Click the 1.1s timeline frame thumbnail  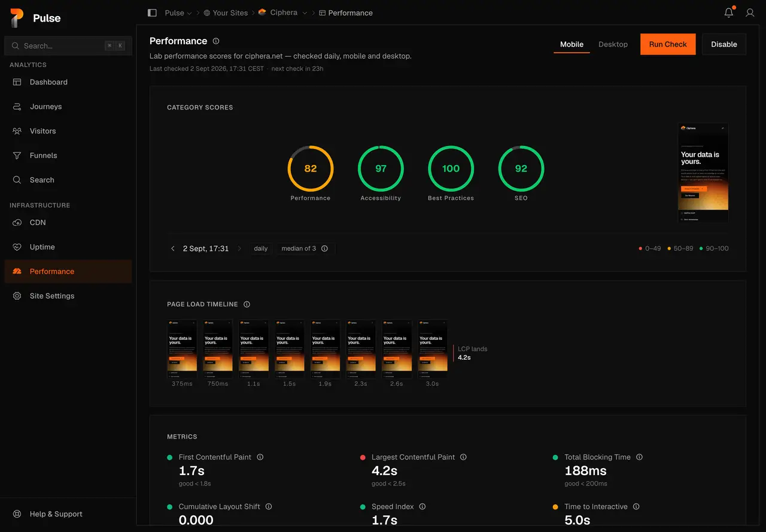(254, 349)
